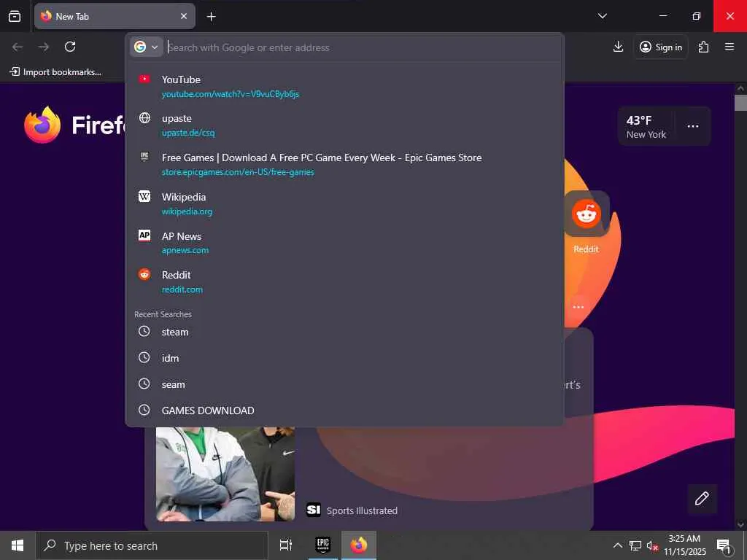747x560 pixels.
Task: Click clock icon next to steam
Action: coord(144,332)
